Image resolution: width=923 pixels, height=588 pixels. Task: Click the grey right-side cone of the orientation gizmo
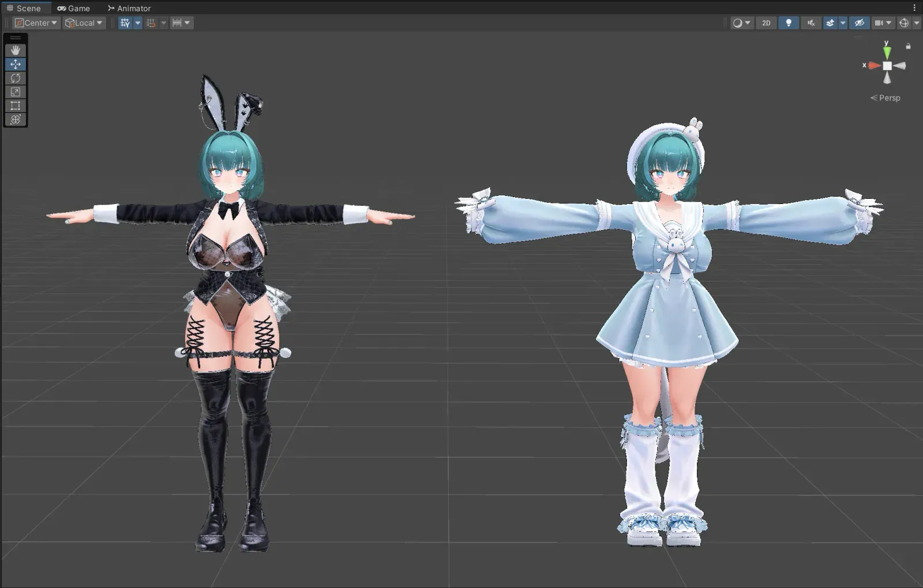pyautogui.click(x=900, y=66)
